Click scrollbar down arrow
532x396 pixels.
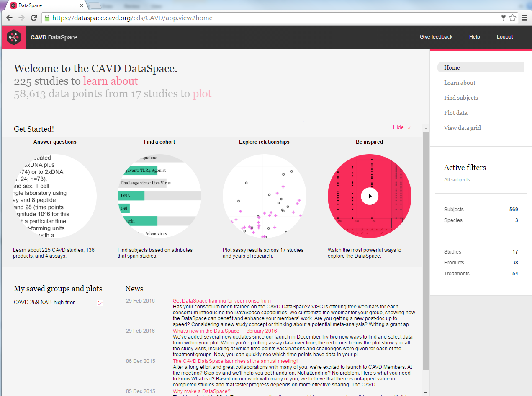coord(426,393)
